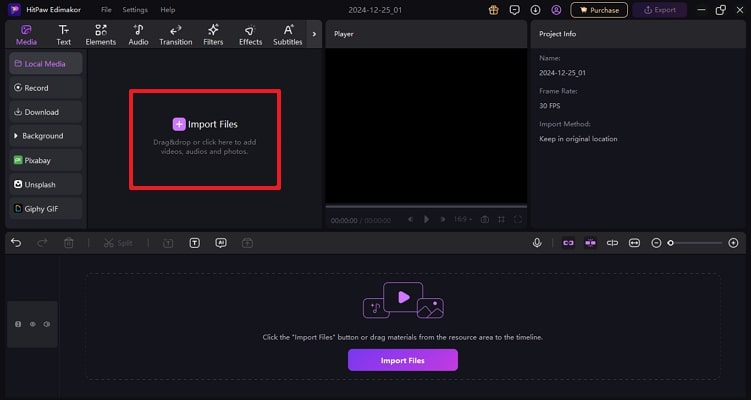Toggle the purple link clips icon
Image resolution: width=751 pixels, height=400 pixels.
point(568,243)
